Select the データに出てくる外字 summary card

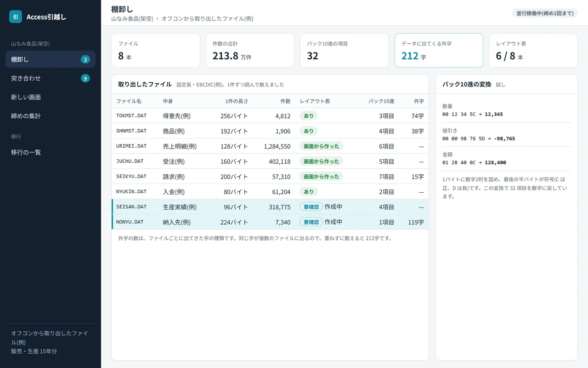tap(439, 51)
